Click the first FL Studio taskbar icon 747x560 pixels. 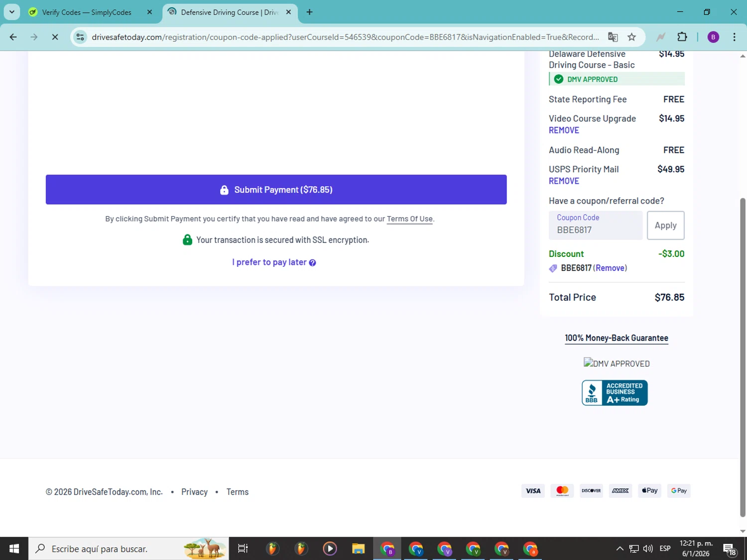tap(272, 549)
